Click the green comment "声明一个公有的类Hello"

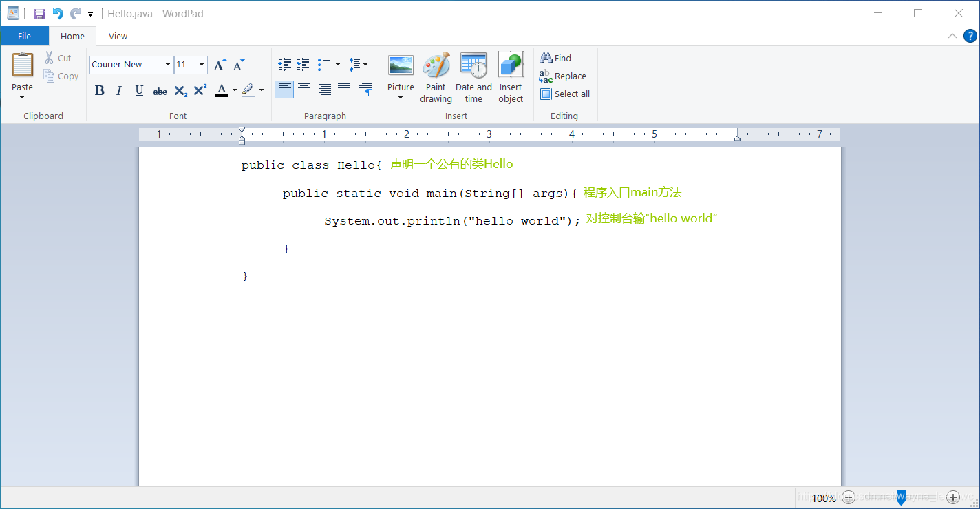(x=451, y=164)
